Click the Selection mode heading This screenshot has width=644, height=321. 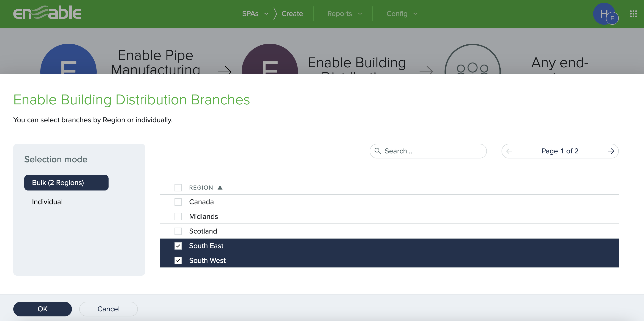click(x=56, y=159)
